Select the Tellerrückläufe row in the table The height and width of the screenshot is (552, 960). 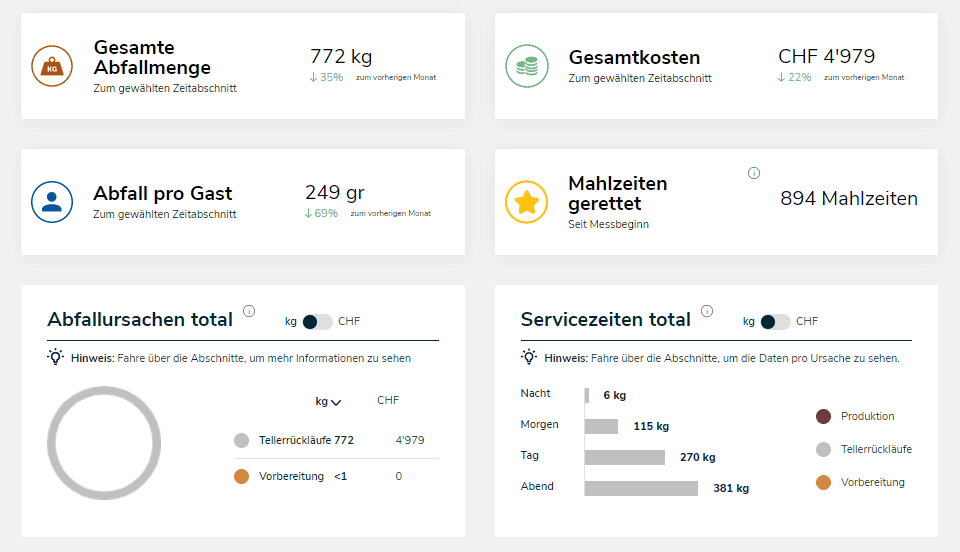coord(306,440)
